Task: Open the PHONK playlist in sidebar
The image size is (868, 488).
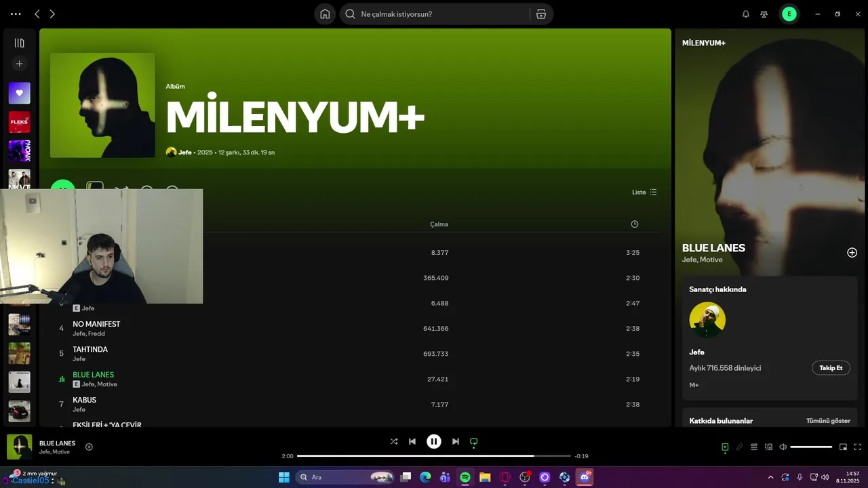Action: tap(20, 151)
